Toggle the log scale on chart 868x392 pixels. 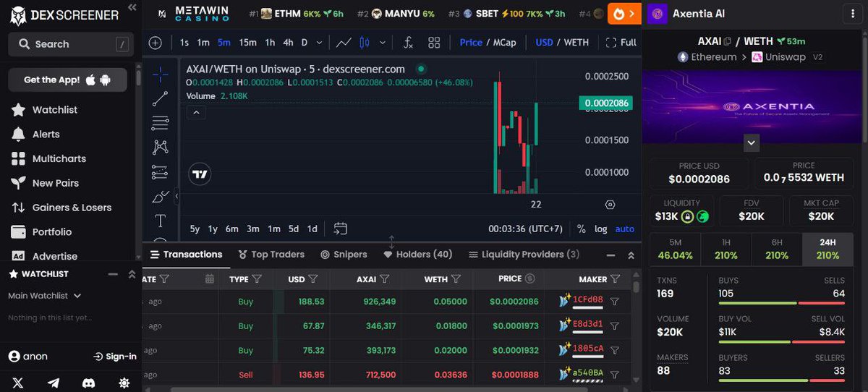point(601,229)
